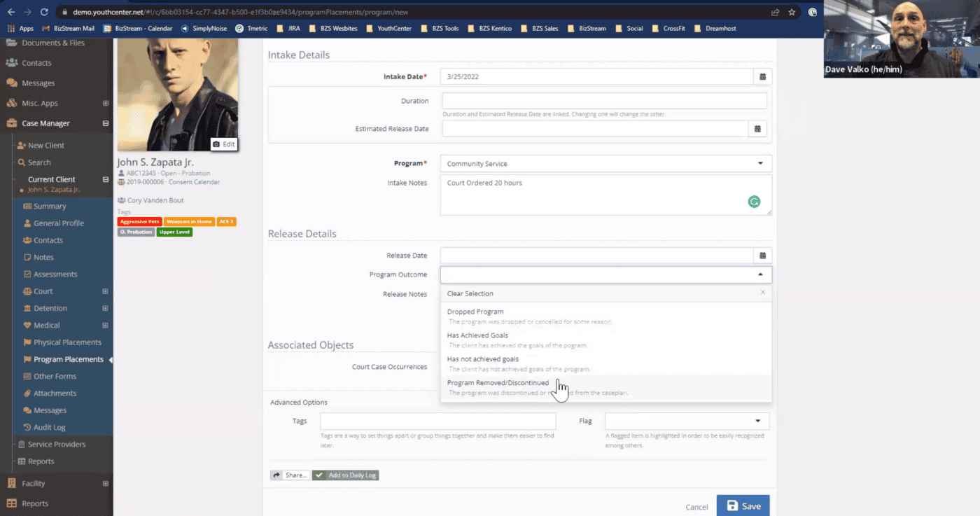Image resolution: width=980 pixels, height=516 pixels.
Task: Open the client Summary page
Action: [x=50, y=207]
